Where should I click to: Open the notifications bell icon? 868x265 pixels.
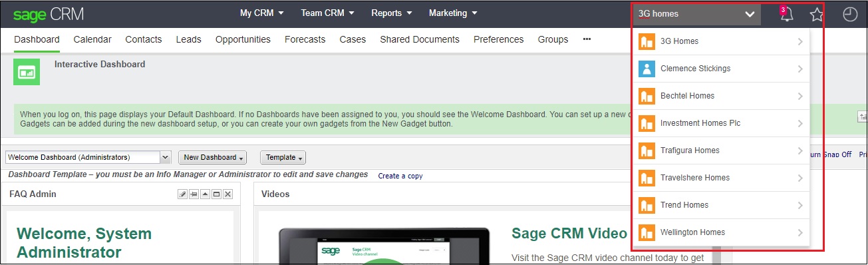[787, 14]
